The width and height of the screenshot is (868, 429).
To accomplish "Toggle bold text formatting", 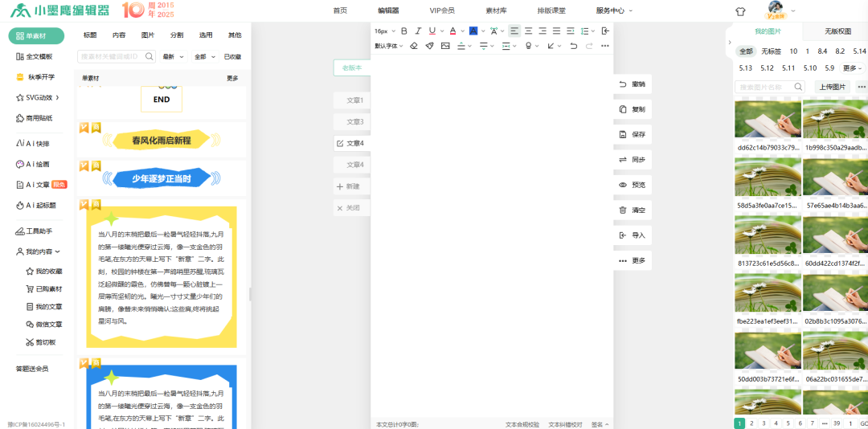I will click(x=404, y=31).
